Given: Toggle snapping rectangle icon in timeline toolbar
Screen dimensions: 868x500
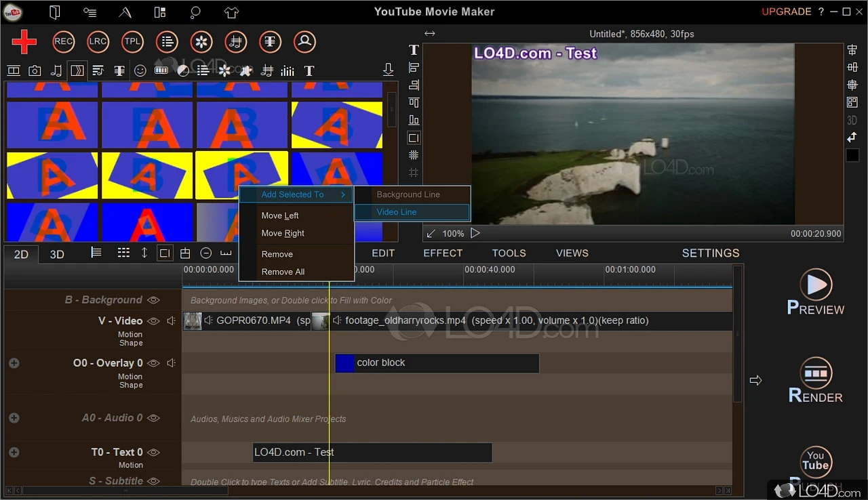Looking at the screenshot, I should pos(164,253).
